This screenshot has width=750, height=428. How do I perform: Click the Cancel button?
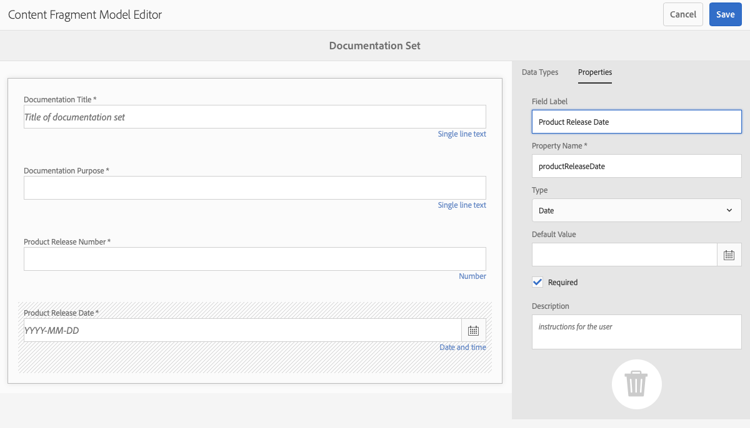683,14
